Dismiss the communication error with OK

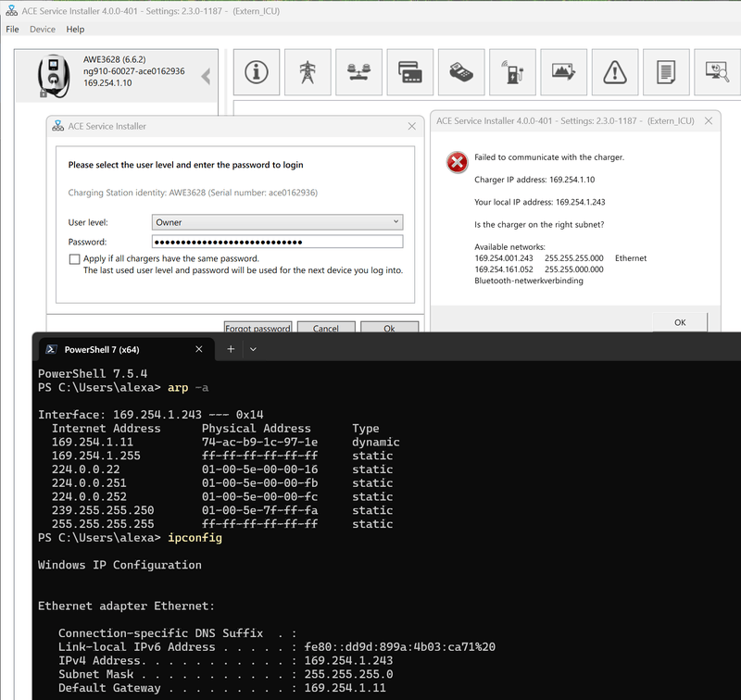[679, 321]
